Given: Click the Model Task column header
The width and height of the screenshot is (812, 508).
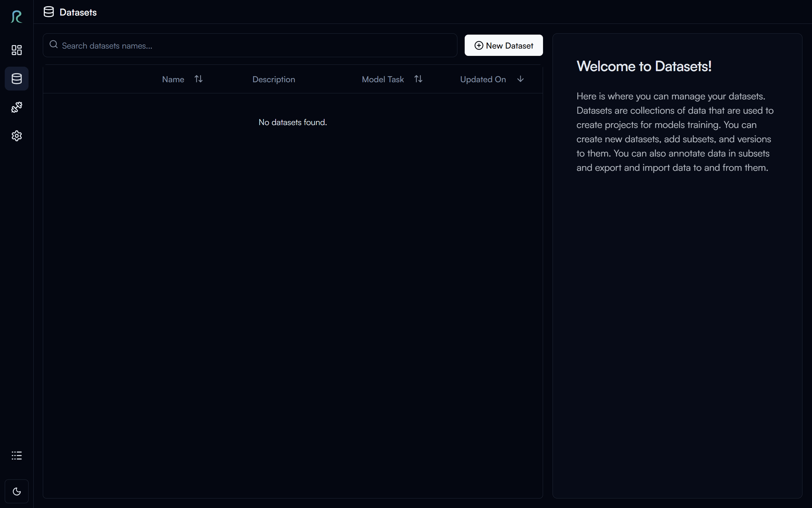Looking at the screenshot, I should [383, 79].
